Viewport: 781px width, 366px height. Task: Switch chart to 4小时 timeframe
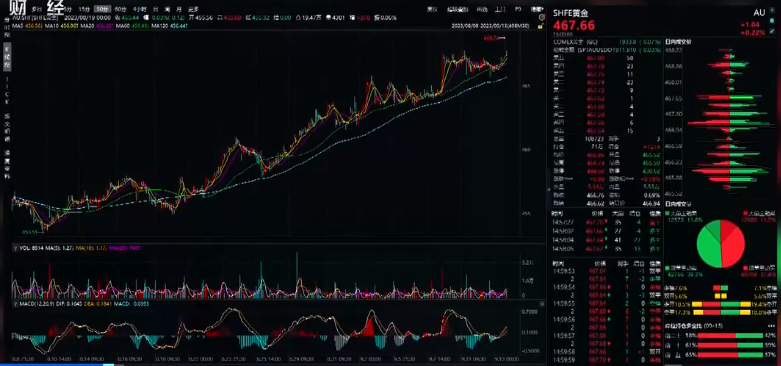click(139, 9)
